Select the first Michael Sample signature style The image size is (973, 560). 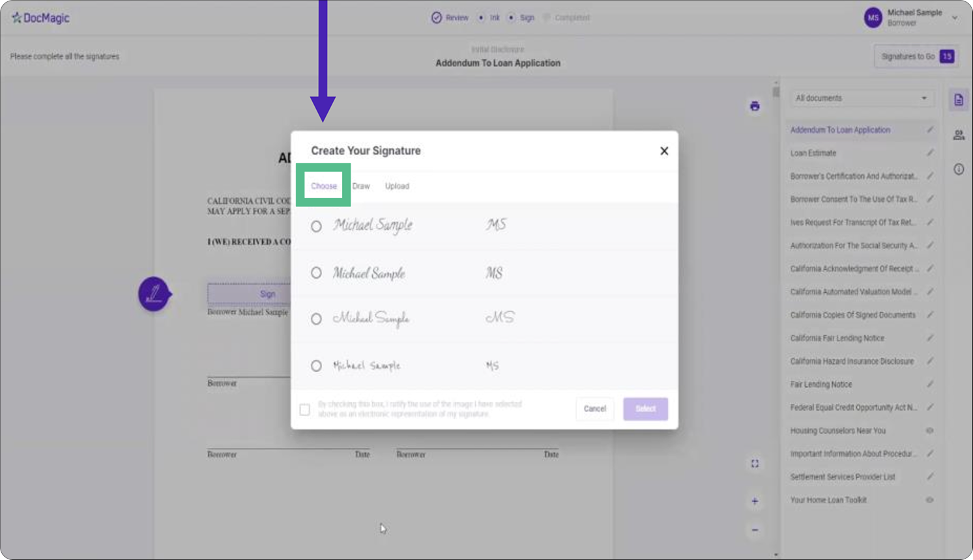[316, 227]
